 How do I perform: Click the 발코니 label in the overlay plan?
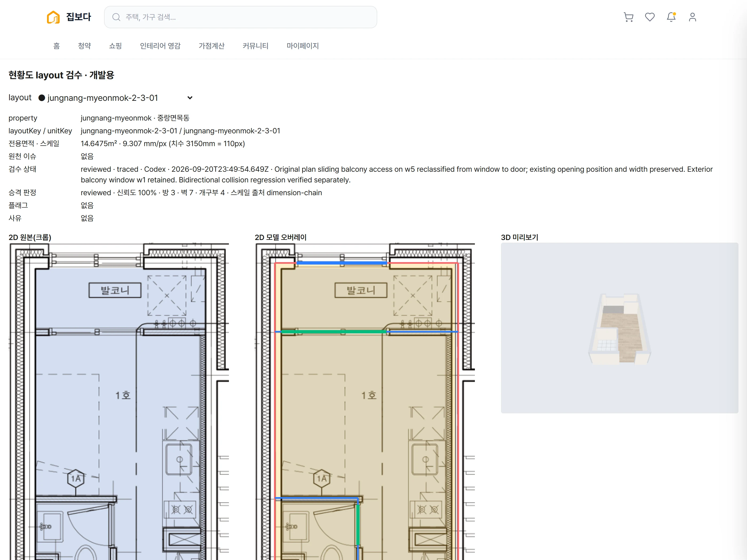pyautogui.click(x=361, y=290)
